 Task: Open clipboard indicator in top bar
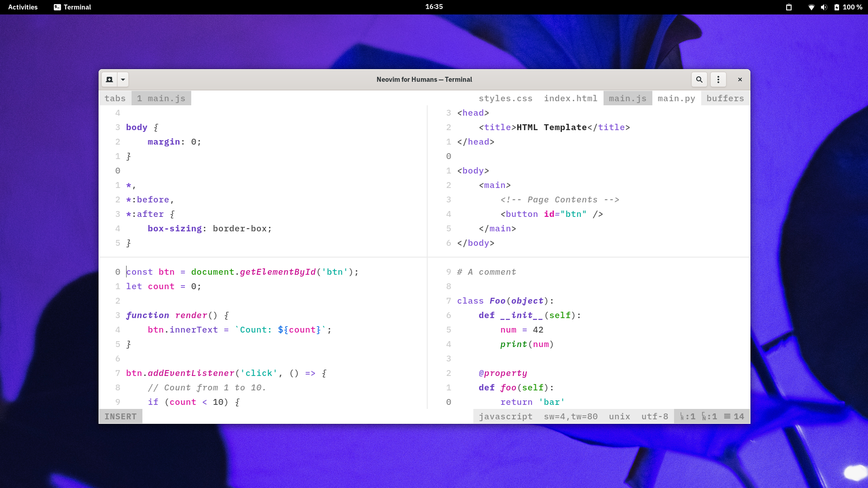click(x=789, y=7)
